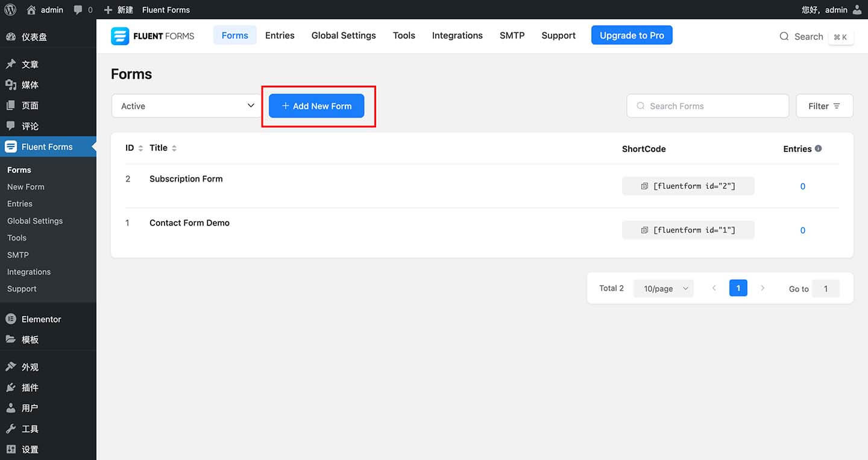The height and width of the screenshot is (460, 868).
Task: Open the 文章 posts menu
Action: (48, 65)
